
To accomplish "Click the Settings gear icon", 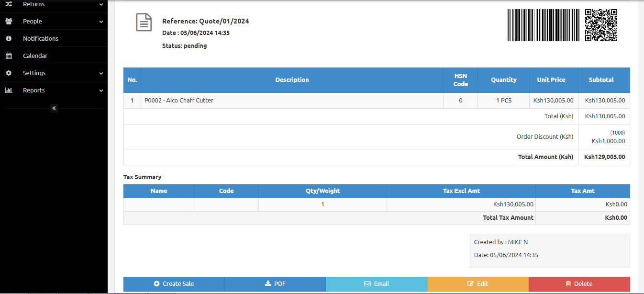I will (9, 73).
